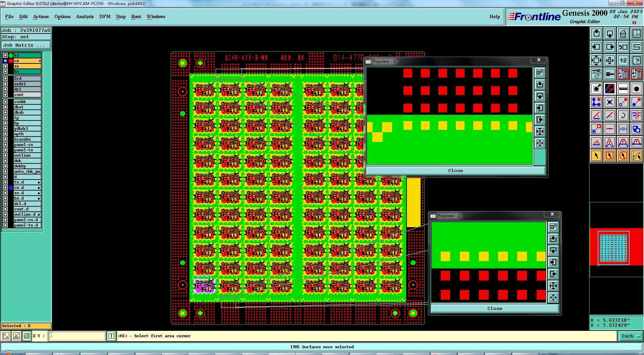Open the Step menu
The width and height of the screenshot is (644, 355).
pyautogui.click(x=121, y=16)
